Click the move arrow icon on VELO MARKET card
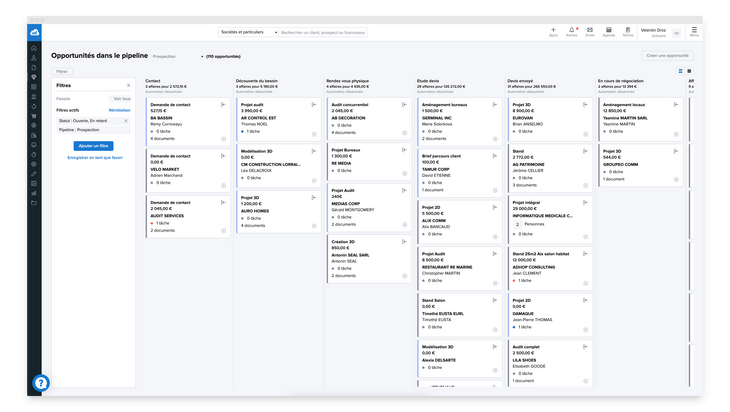The height and width of the screenshot is (412, 730). (223, 156)
